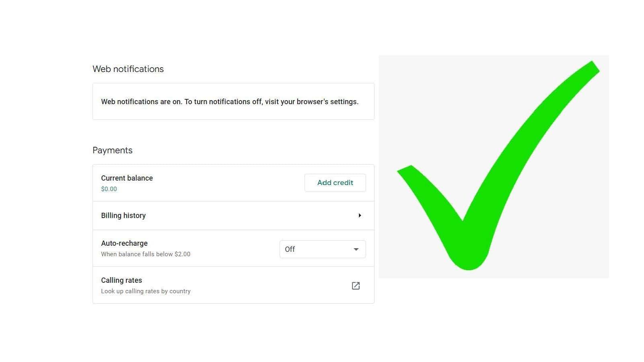The image size is (644, 362).
Task: Click the Auto-recharge label
Action: click(x=124, y=243)
